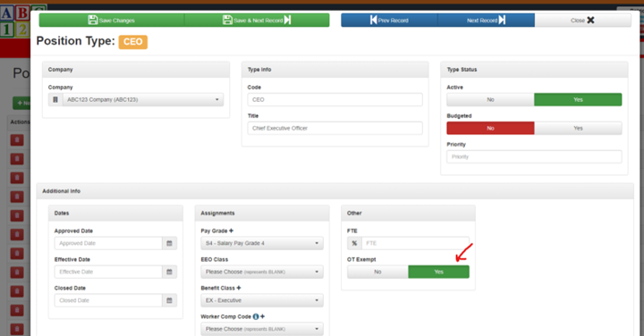The width and height of the screenshot is (644, 336).
Task: Click the percent icon beside FTE
Action: (354, 243)
